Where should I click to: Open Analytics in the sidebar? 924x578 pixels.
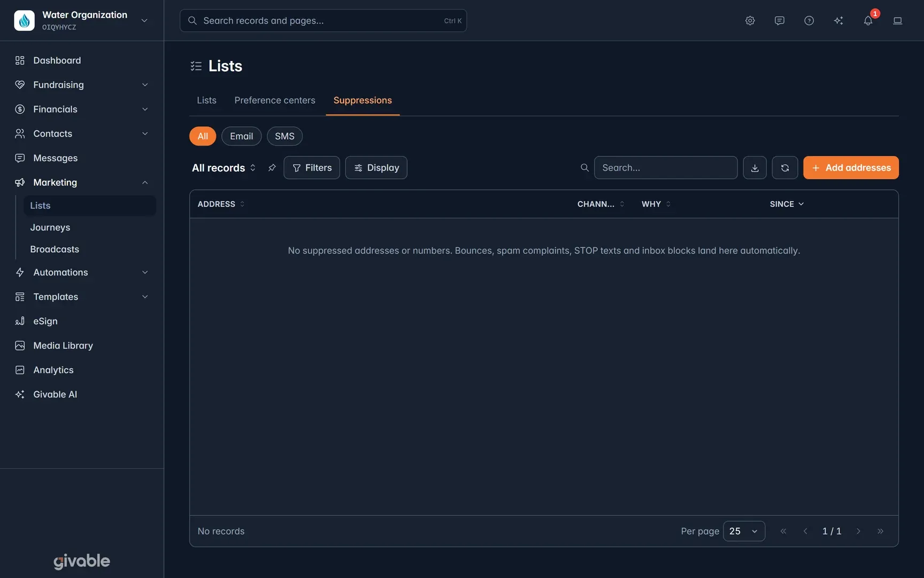[x=53, y=370]
